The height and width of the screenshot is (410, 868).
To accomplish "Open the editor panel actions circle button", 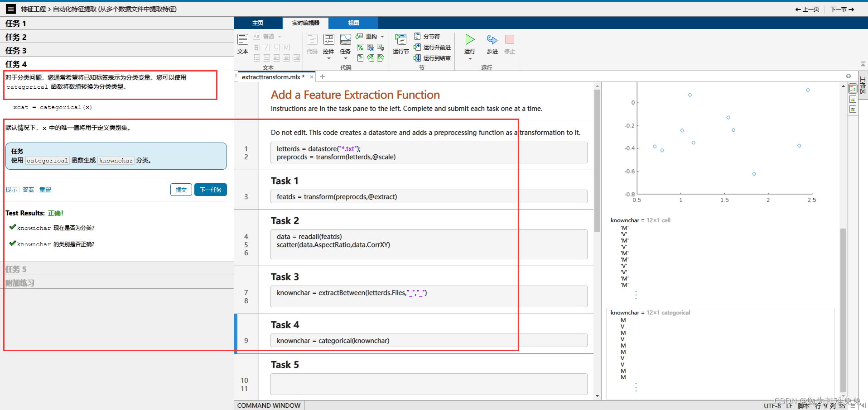I will click(849, 76).
